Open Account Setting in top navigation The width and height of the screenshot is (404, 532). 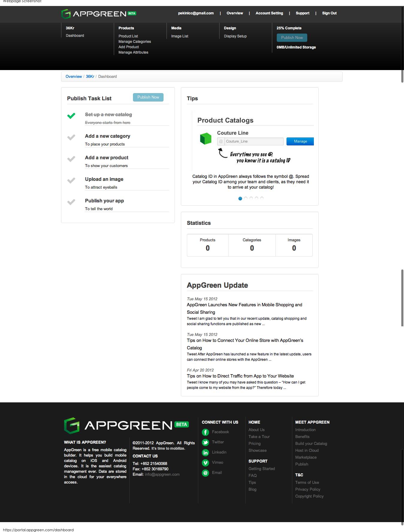(269, 13)
